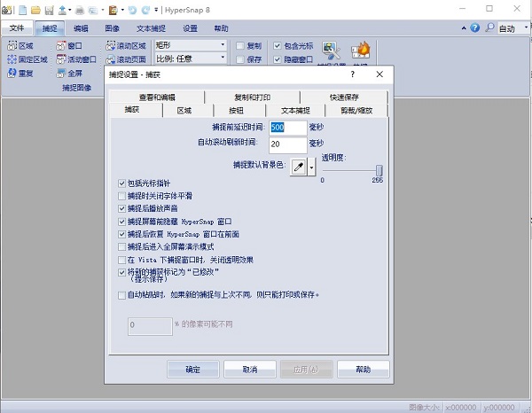Viewport: 532px width, 413px height.
Task: Expand the paste icon dropdown arrow
Action: [x=122, y=10]
